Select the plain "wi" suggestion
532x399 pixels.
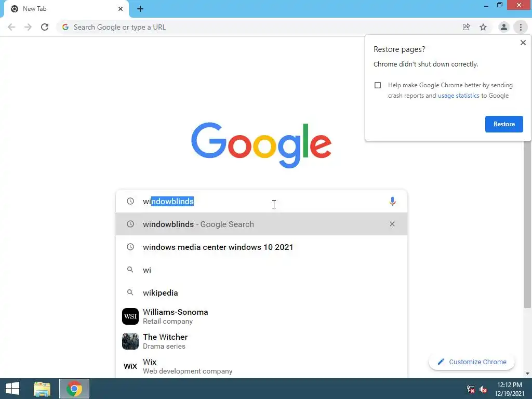tap(261, 270)
